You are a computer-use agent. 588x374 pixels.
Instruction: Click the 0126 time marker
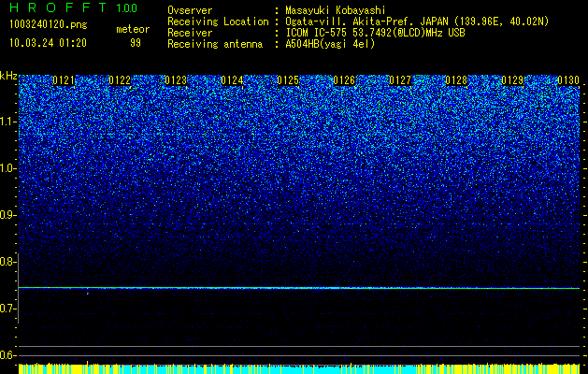click(x=344, y=80)
